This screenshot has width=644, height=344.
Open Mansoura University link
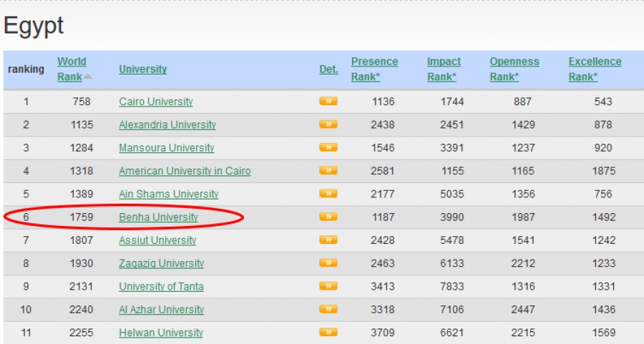tap(166, 148)
